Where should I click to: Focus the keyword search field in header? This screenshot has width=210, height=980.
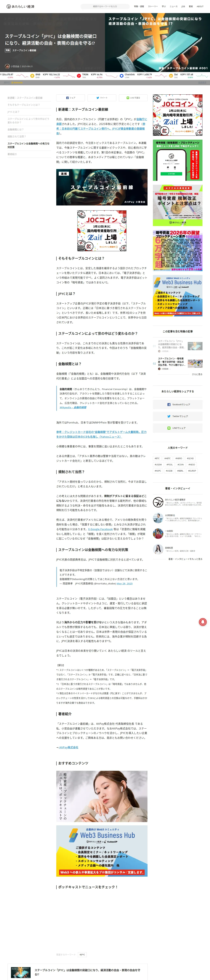click(105, 7)
